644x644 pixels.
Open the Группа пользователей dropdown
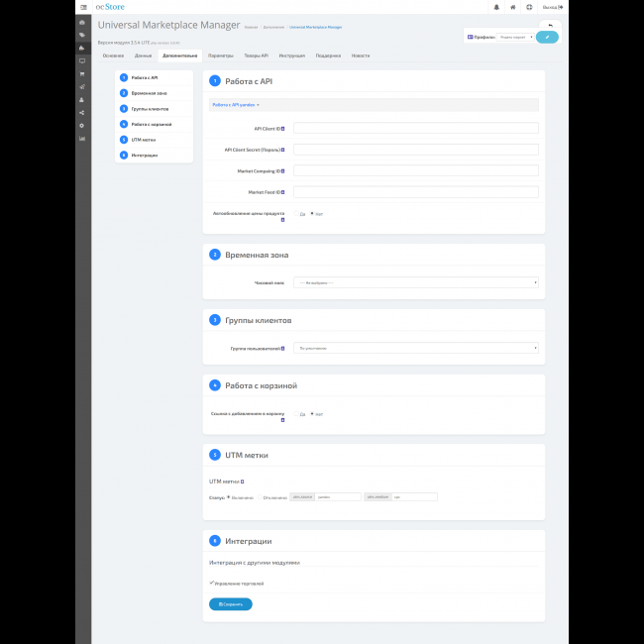tap(415, 348)
